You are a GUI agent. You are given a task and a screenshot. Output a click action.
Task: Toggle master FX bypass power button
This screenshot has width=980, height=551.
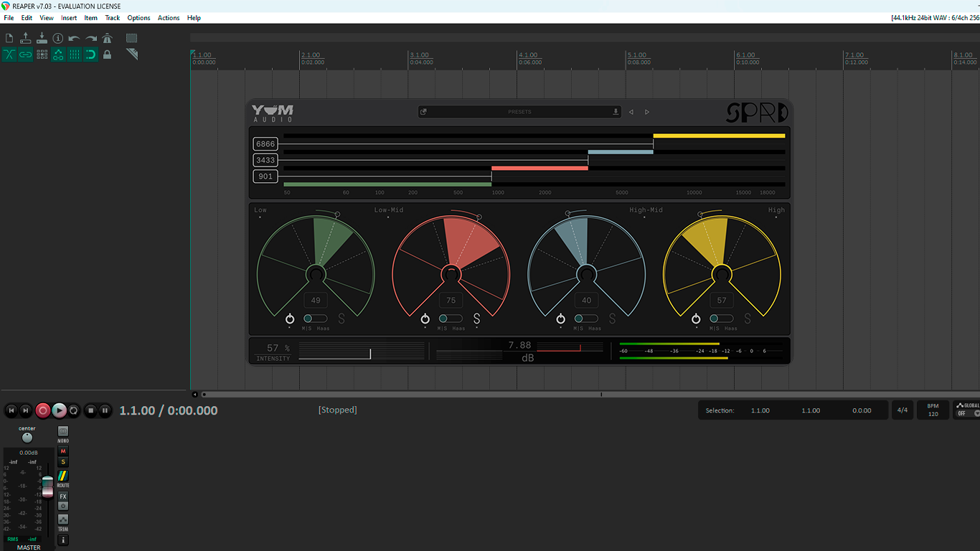click(x=63, y=506)
